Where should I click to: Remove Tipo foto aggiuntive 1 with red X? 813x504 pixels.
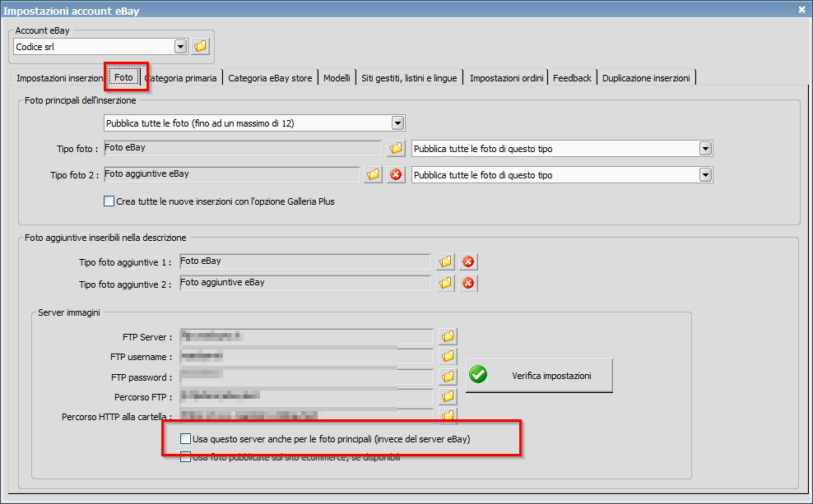click(468, 262)
